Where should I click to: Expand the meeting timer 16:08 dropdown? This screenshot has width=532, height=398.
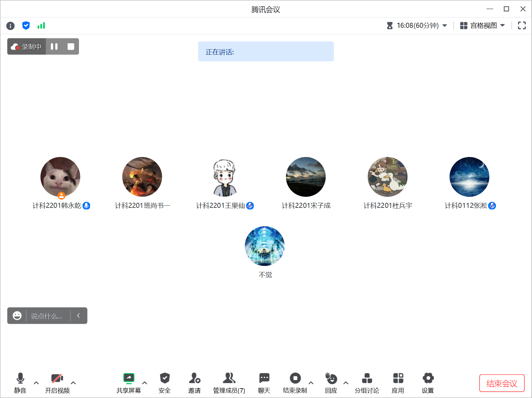tap(417, 26)
